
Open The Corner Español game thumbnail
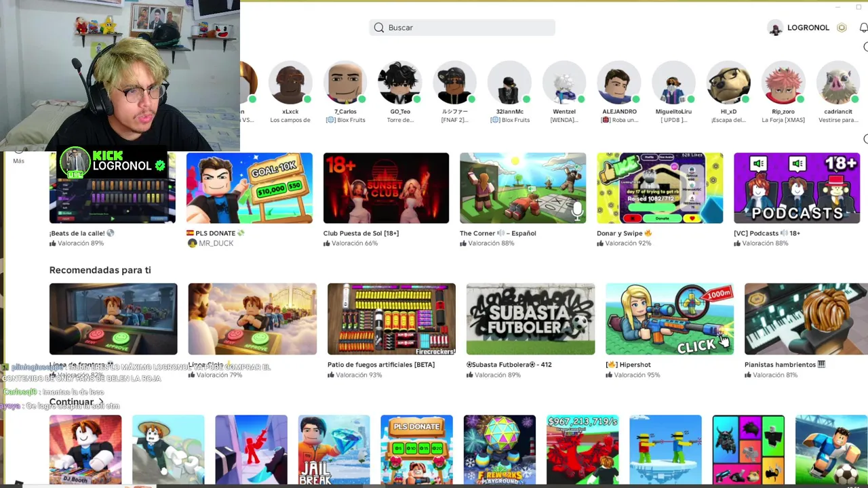[x=523, y=188]
